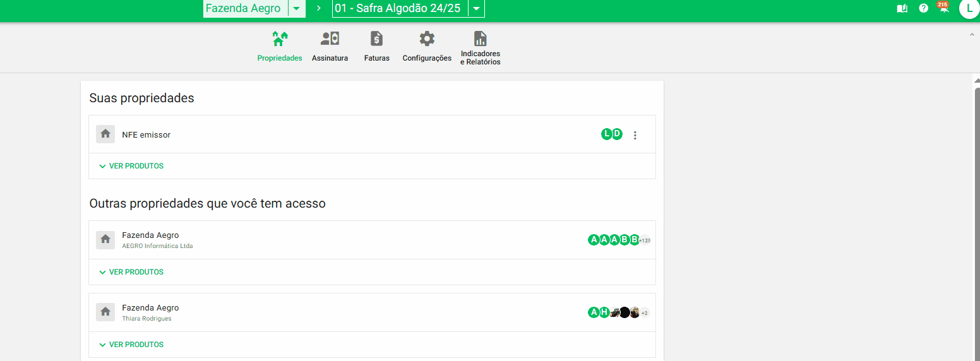
Task: Click the +2 members badge
Action: 645,312
